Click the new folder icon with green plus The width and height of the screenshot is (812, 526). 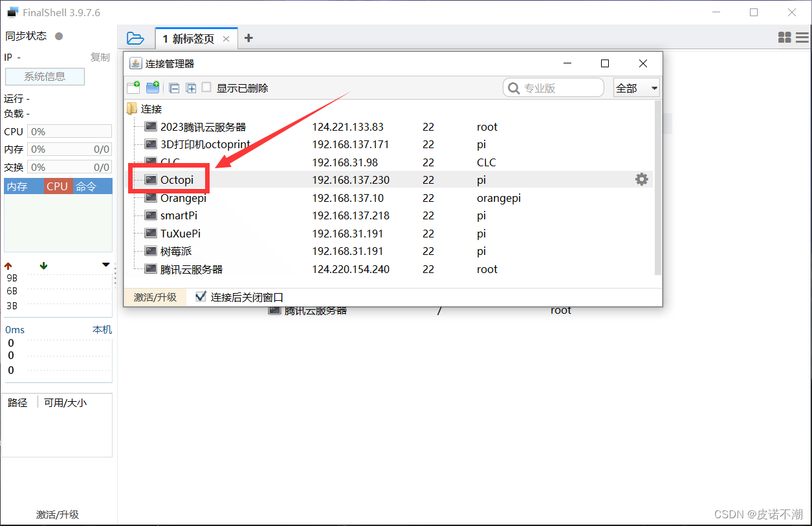153,88
